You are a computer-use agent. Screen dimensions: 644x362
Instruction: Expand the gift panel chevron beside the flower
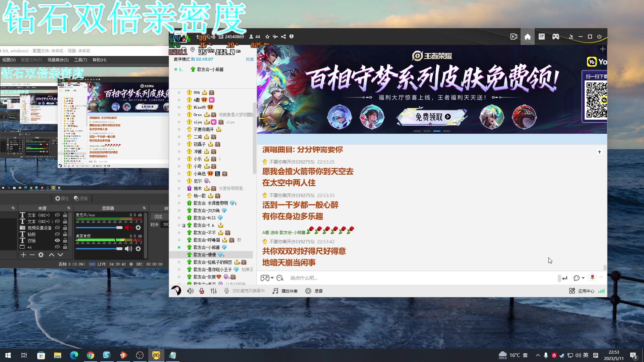601,277
